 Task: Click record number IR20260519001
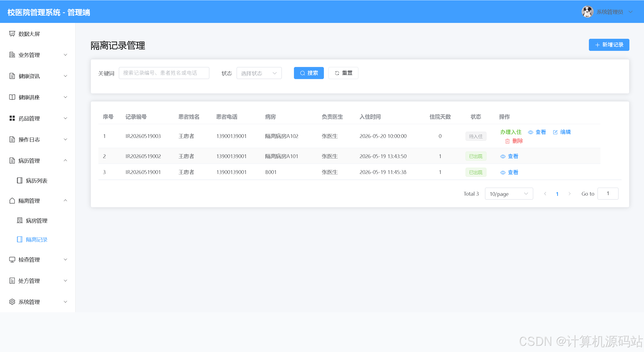tap(143, 172)
